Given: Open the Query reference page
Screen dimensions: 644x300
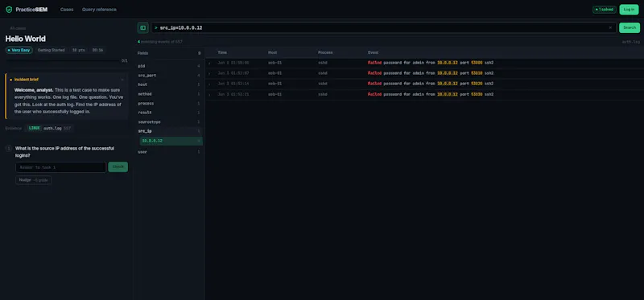Looking at the screenshot, I should (x=99, y=10).
